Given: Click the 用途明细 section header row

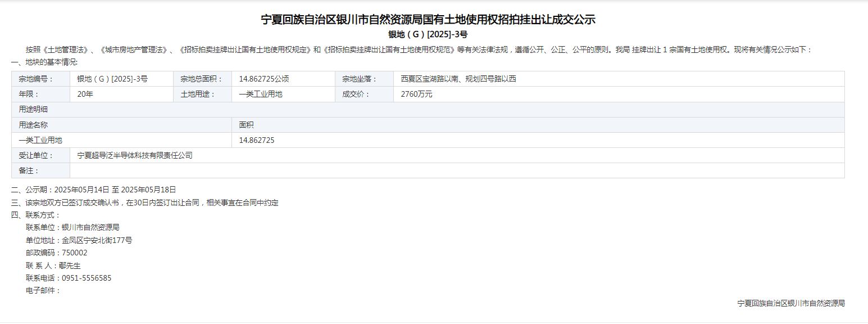Looking at the screenshot, I should coord(428,109).
